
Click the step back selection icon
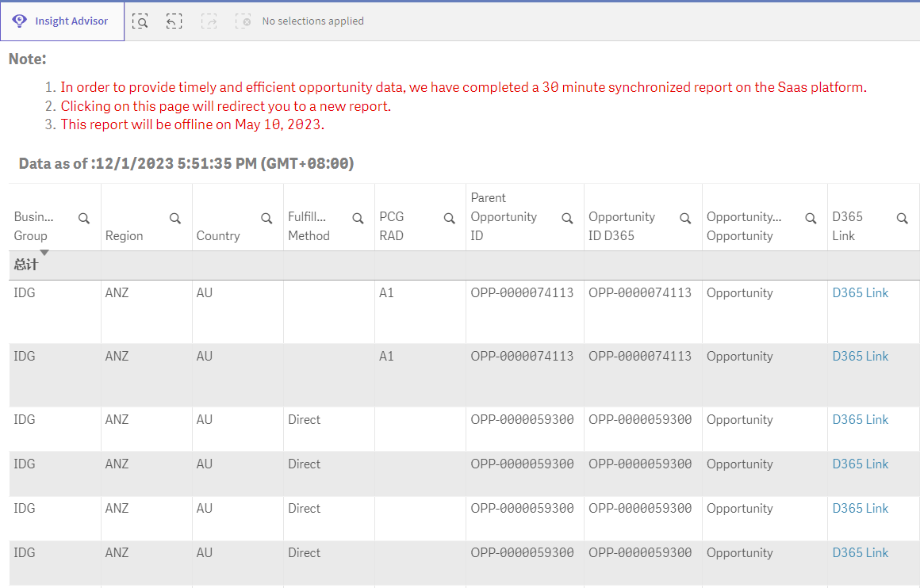(174, 21)
